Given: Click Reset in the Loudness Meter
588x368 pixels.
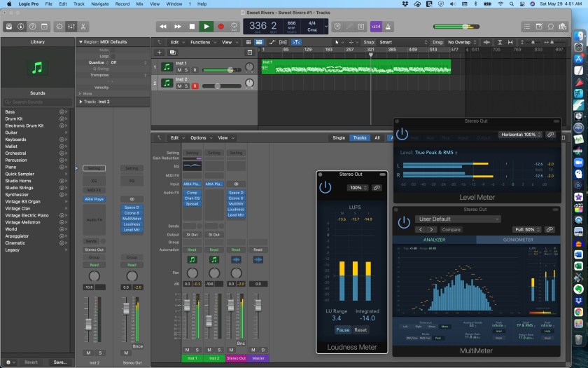Looking at the screenshot, I should (x=360, y=329).
